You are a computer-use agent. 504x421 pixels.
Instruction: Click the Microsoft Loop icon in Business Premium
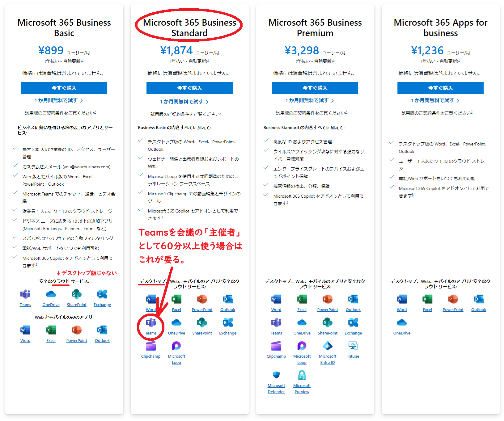tap(302, 346)
